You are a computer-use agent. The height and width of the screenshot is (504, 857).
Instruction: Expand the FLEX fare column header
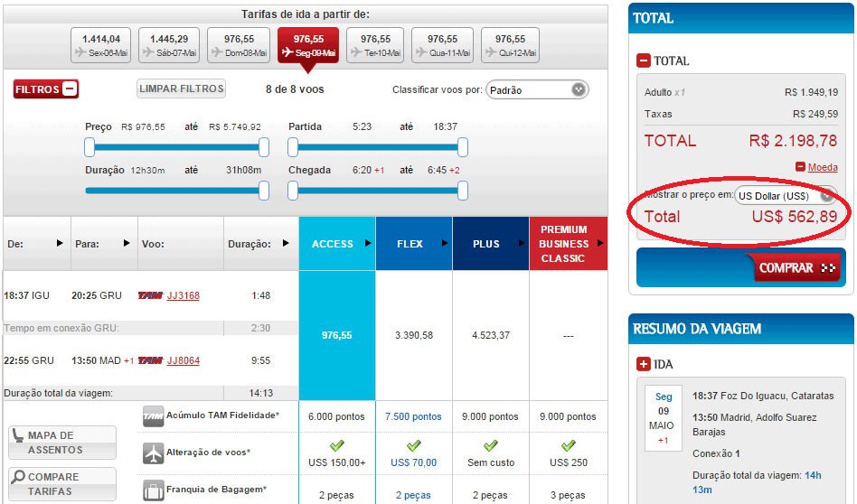[x=414, y=244]
